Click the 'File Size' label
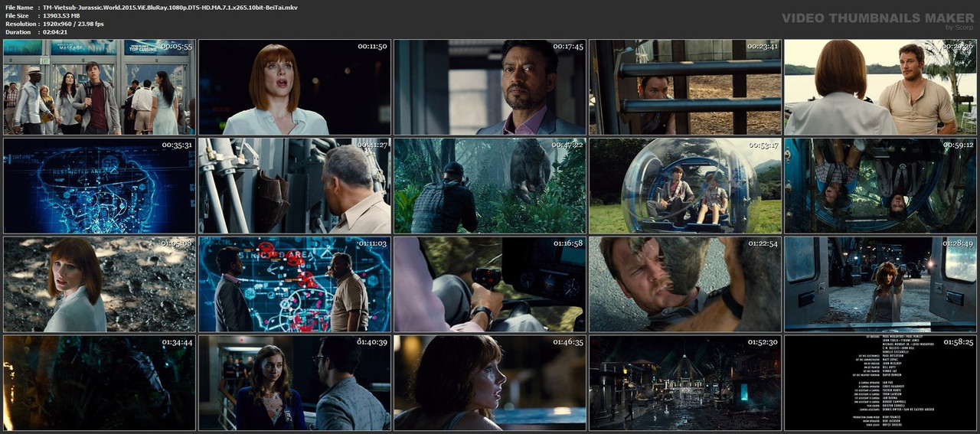Image resolution: width=980 pixels, height=434 pixels. [17, 15]
